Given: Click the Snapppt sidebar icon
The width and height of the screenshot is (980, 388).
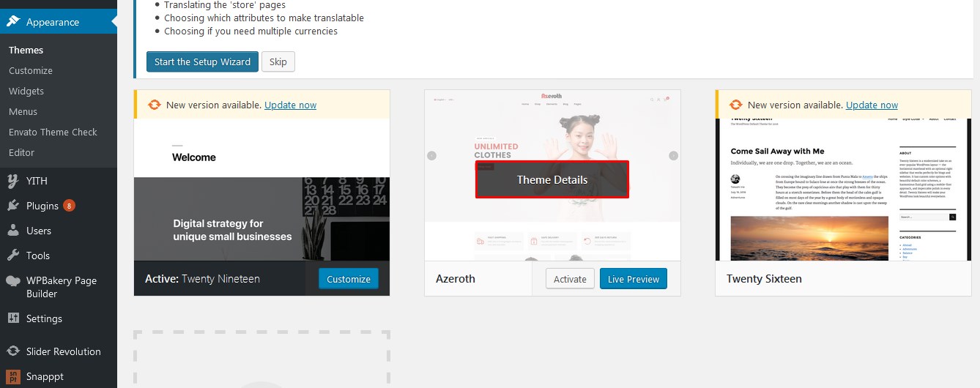Looking at the screenshot, I should point(13,376).
